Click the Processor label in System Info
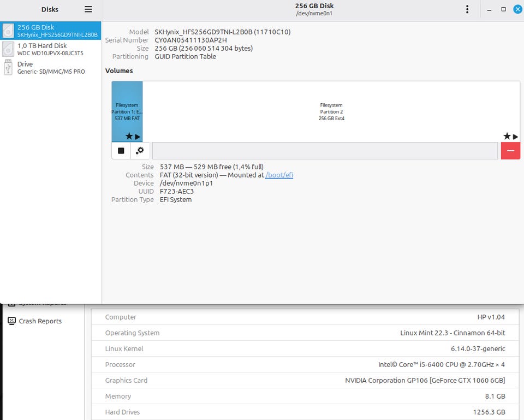 point(120,364)
